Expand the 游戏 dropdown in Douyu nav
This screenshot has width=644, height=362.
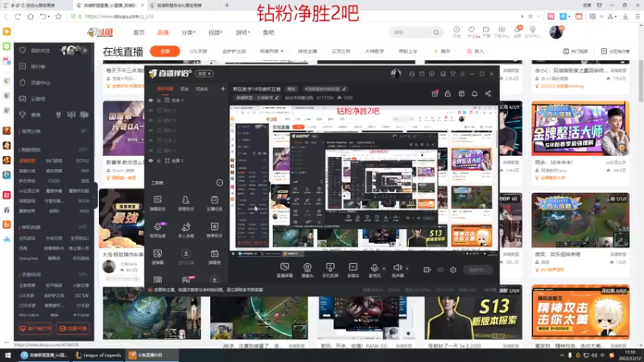[242, 32]
